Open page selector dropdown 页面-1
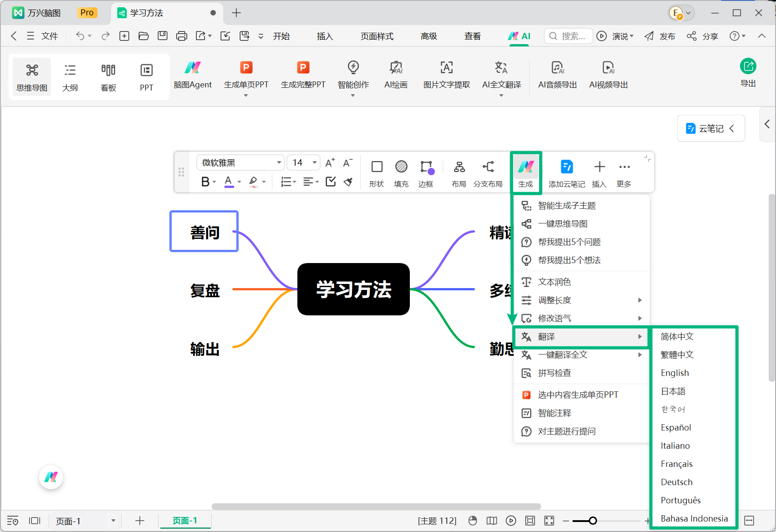The height and width of the screenshot is (532, 776). pyautogui.click(x=85, y=521)
